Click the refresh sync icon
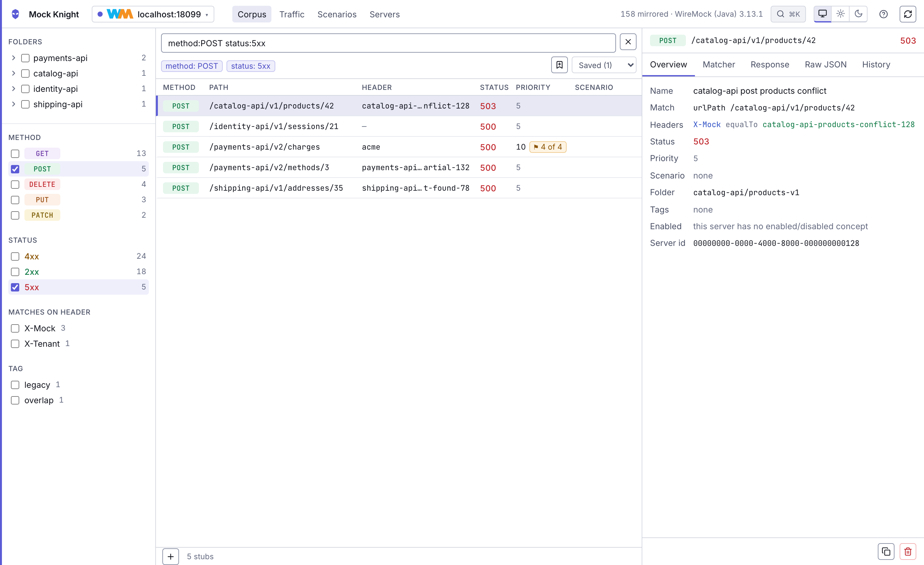This screenshot has height=565, width=924. (908, 14)
